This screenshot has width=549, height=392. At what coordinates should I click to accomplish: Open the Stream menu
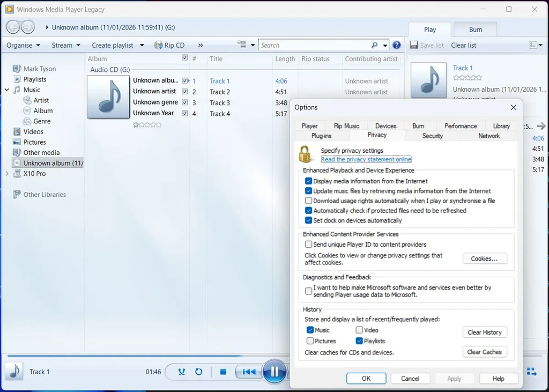coord(64,45)
